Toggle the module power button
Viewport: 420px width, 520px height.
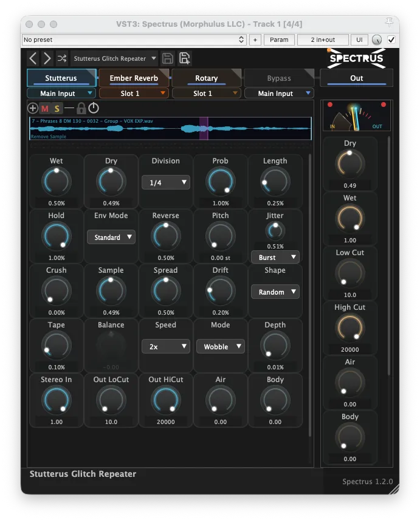(x=94, y=108)
